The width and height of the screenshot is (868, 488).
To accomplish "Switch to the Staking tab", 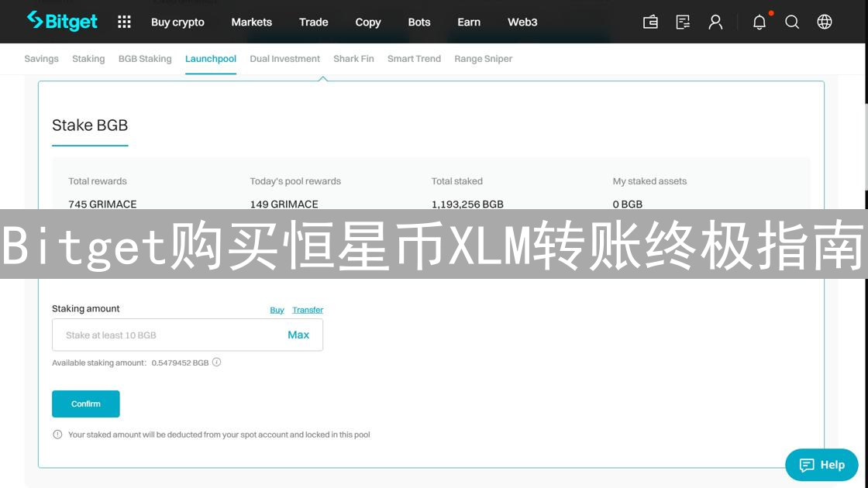I will tap(88, 59).
